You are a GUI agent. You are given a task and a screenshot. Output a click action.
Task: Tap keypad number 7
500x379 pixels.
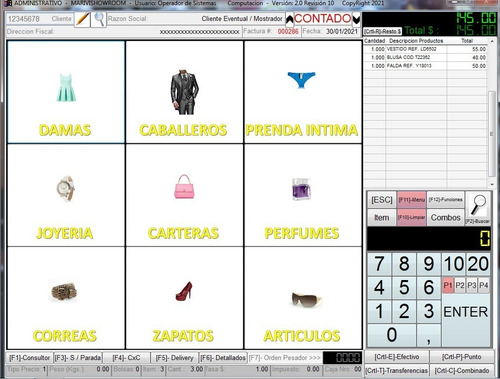(379, 264)
